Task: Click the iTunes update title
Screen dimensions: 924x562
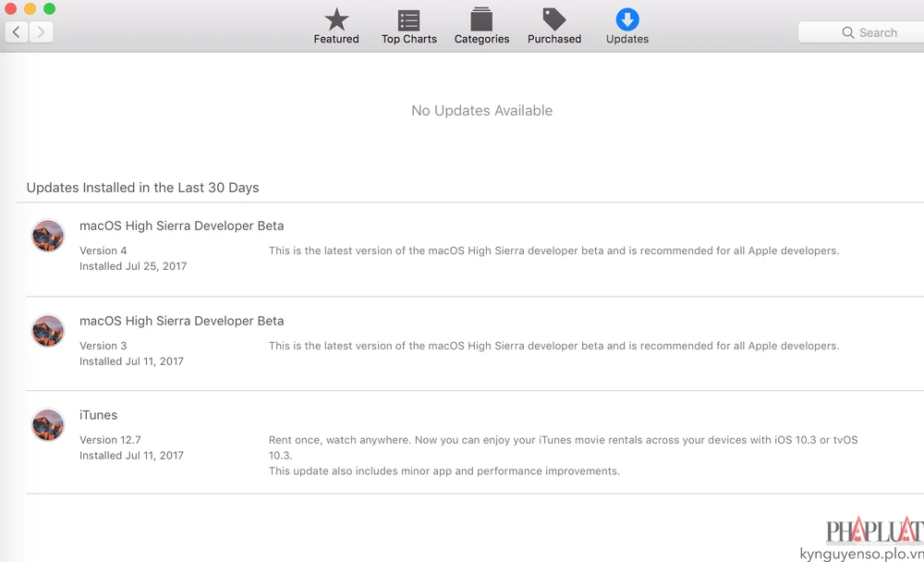Action: [99, 415]
